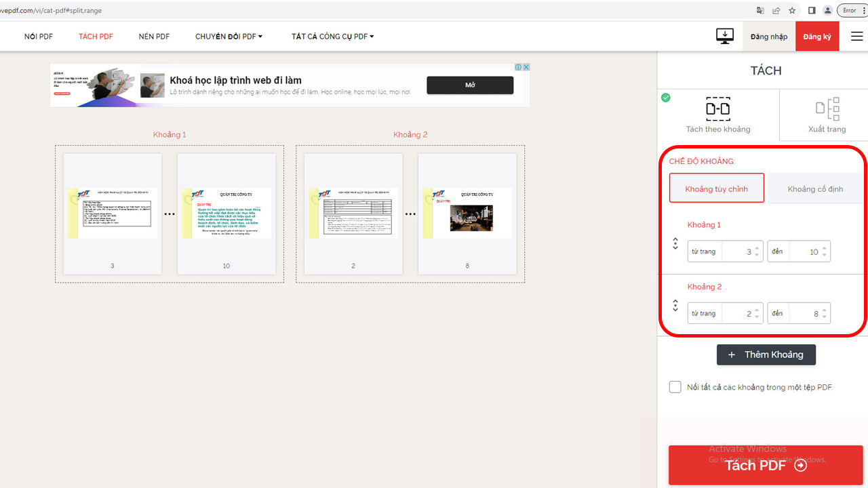Screen dimensions: 868x488
Task: Open the hamburger menu icon
Action: pos(856,36)
